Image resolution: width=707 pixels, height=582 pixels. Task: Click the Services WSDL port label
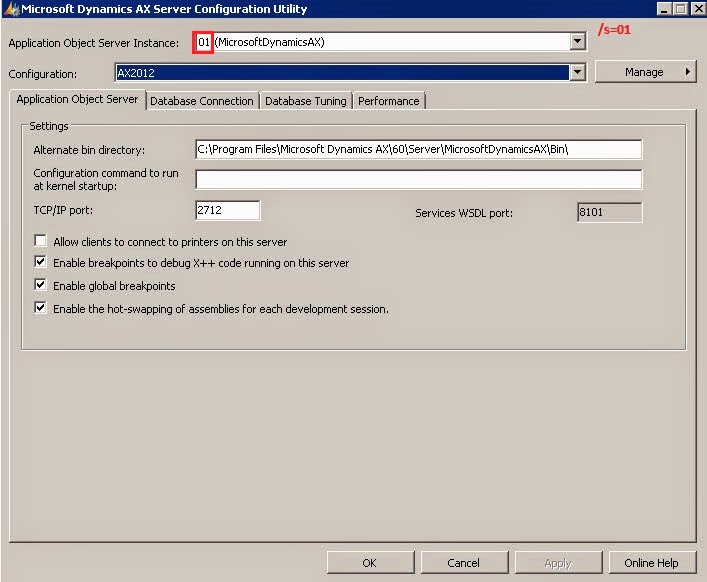pyautogui.click(x=464, y=213)
